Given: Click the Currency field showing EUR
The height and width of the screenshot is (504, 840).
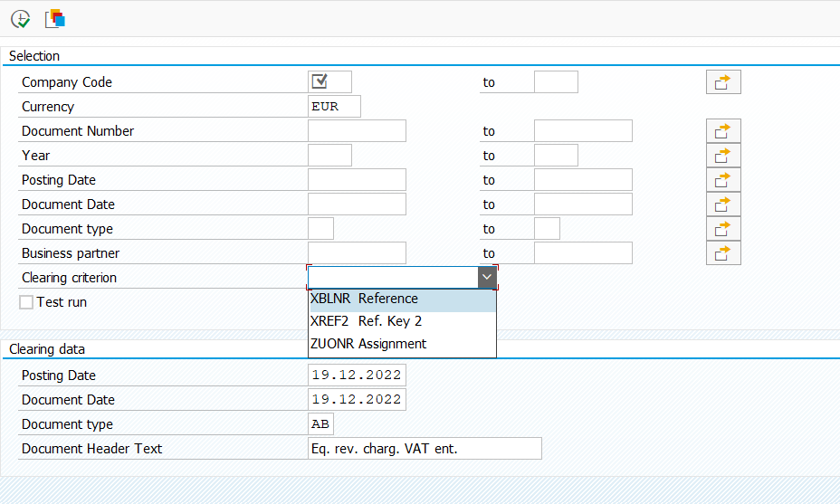Looking at the screenshot, I should pyautogui.click(x=334, y=106).
